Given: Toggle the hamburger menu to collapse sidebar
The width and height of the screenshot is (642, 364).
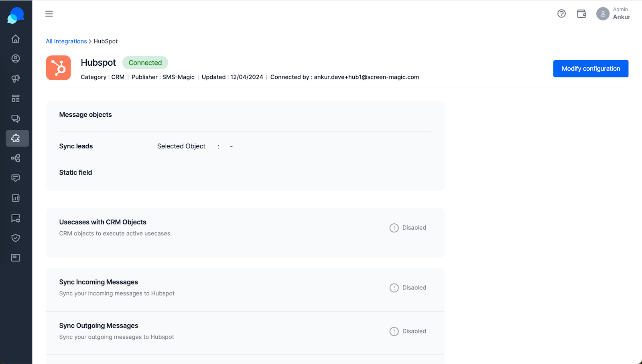Looking at the screenshot, I should tap(49, 14).
